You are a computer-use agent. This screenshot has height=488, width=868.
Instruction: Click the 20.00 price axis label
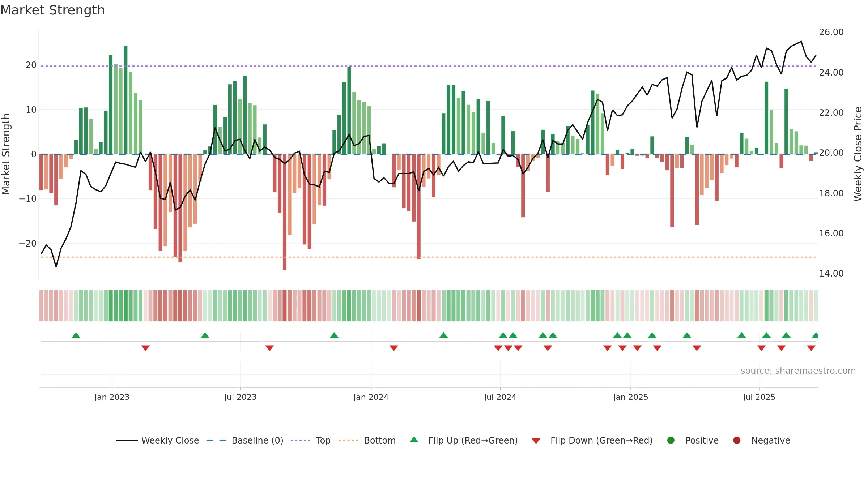[x=831, y=153]
